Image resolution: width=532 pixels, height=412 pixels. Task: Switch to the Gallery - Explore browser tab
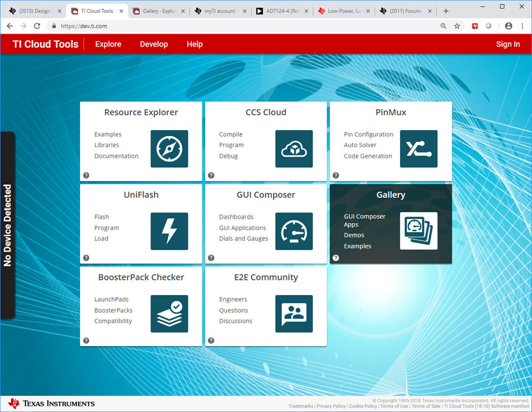pos(159,10)
